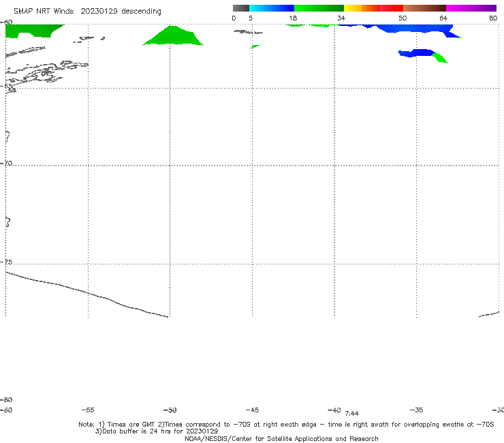Image resolution: width=504 pixels, height=443 pixels.
Task: Click the longitude label '-40'
Action: [334, 410]
